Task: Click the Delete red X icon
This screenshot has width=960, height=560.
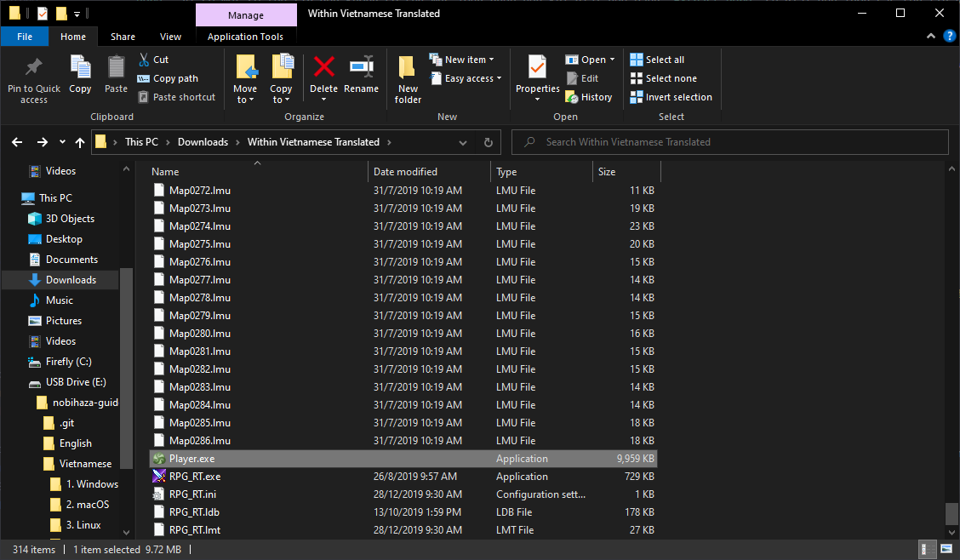Action: coord(323,68)
